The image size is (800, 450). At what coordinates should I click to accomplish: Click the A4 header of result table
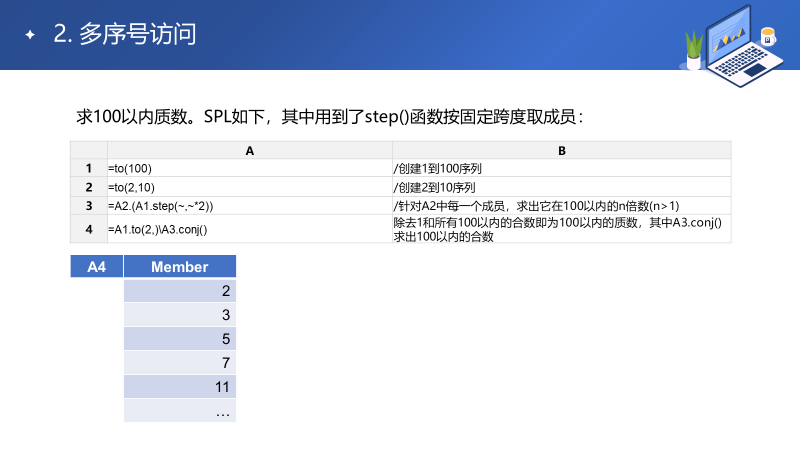click(x=96, y=266)
